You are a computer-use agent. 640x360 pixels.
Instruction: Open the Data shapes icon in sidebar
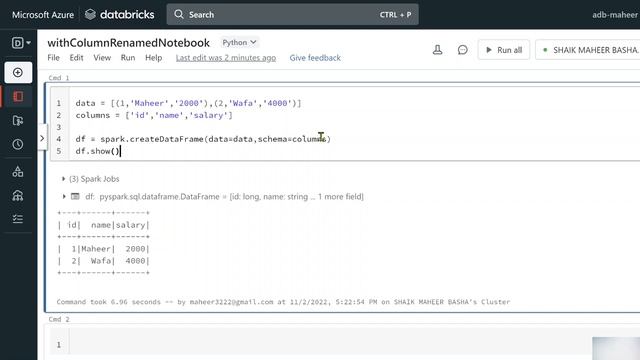18,171
